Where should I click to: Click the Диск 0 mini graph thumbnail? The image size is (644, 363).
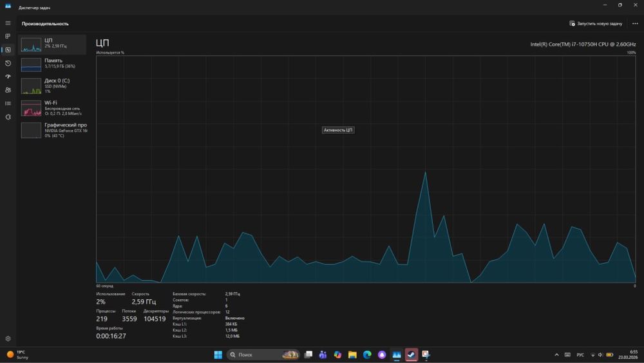(x=31, y=86)
